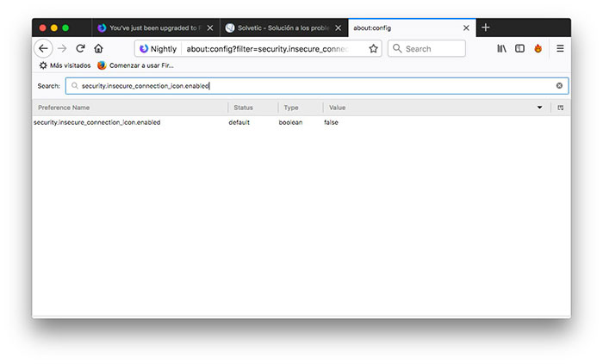Click the 'boolean' type cell
The image size is (603, 364).
pos(290,122)
